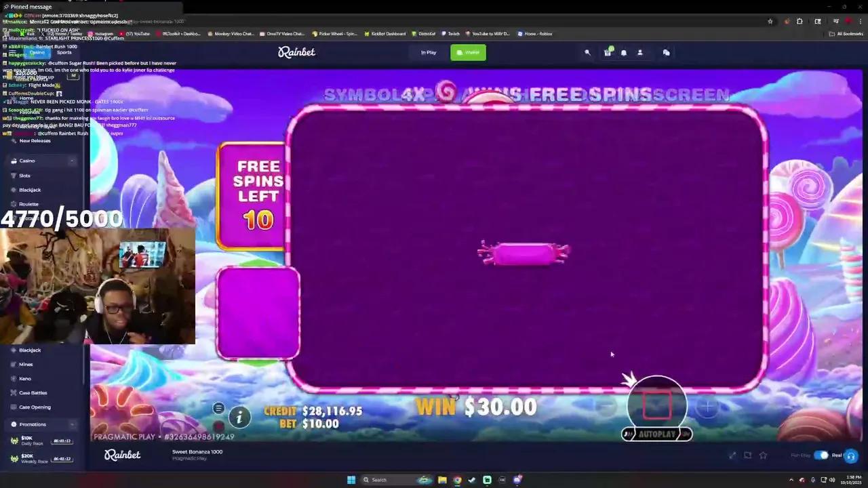
Task: Click the green Wallet button
Action: coord(468,52)
